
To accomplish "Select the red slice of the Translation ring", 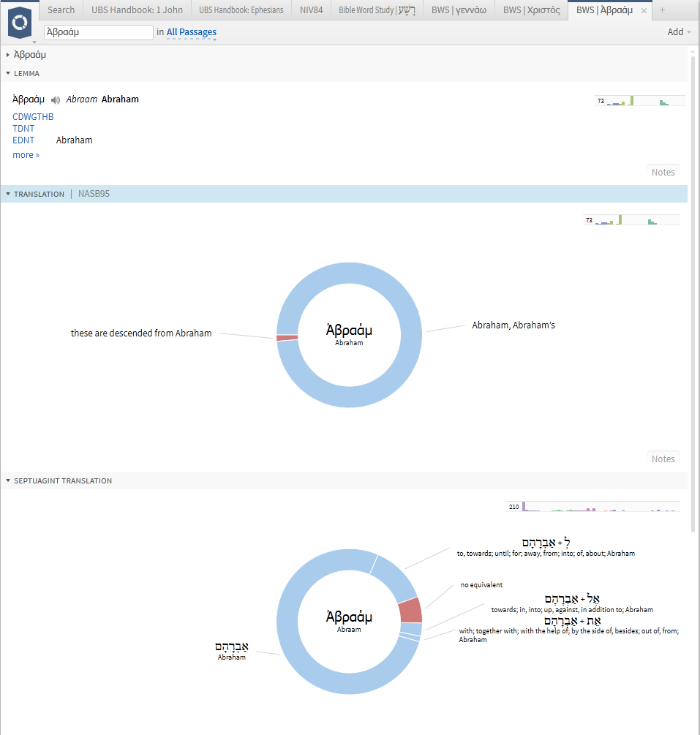I will (x=287, y=338).
